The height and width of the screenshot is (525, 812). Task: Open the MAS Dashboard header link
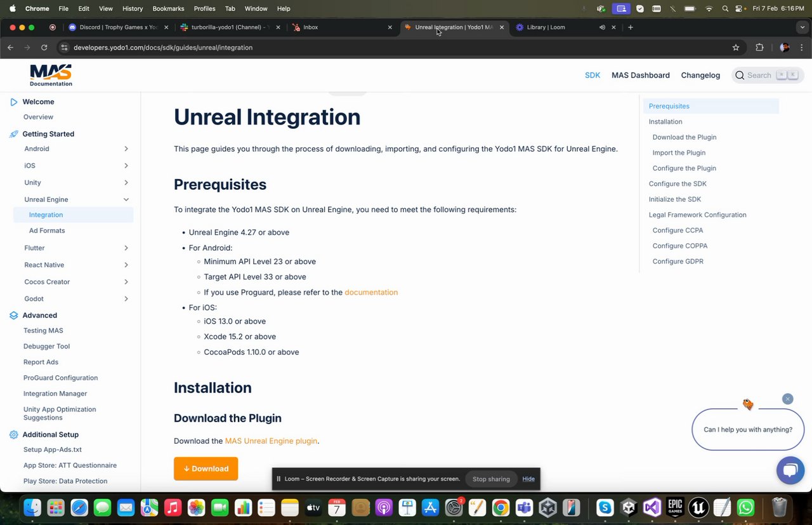[x=640, y=76]
